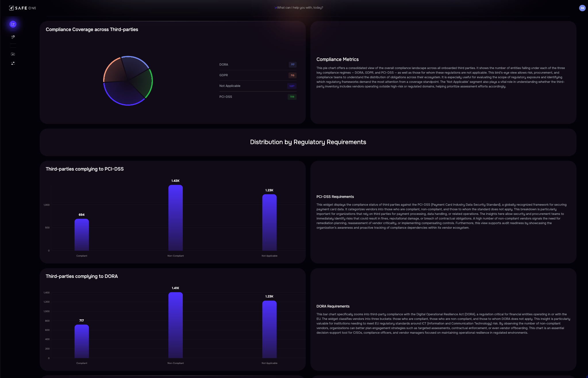
Task: Select the GDPR legend row
Action: pyautogui.click(x=257, y=75)
